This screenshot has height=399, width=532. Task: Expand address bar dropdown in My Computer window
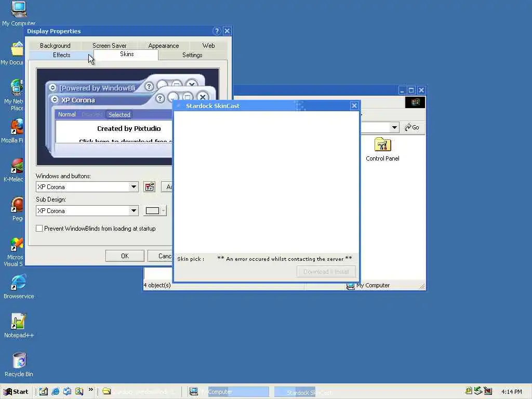394,128
